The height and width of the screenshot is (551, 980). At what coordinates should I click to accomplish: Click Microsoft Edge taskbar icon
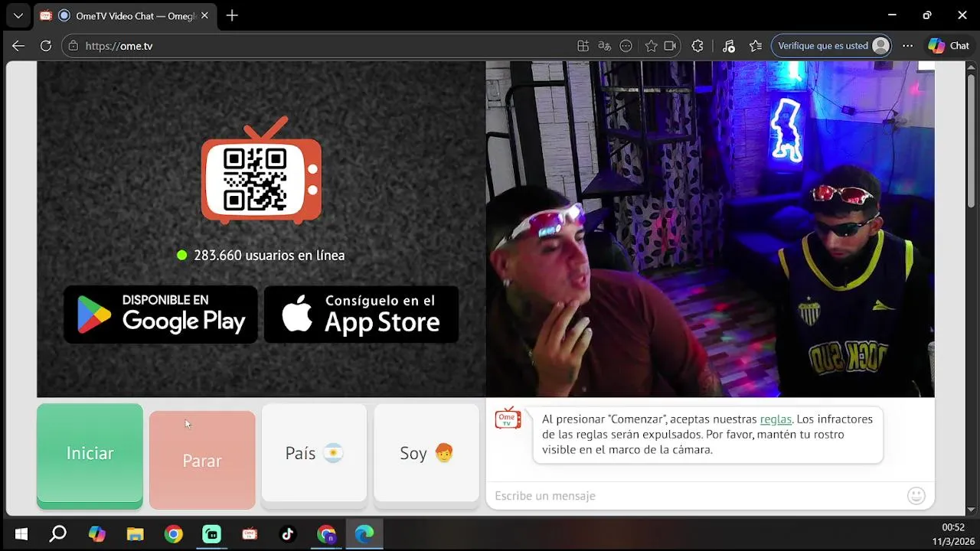[x=364, y=534]
